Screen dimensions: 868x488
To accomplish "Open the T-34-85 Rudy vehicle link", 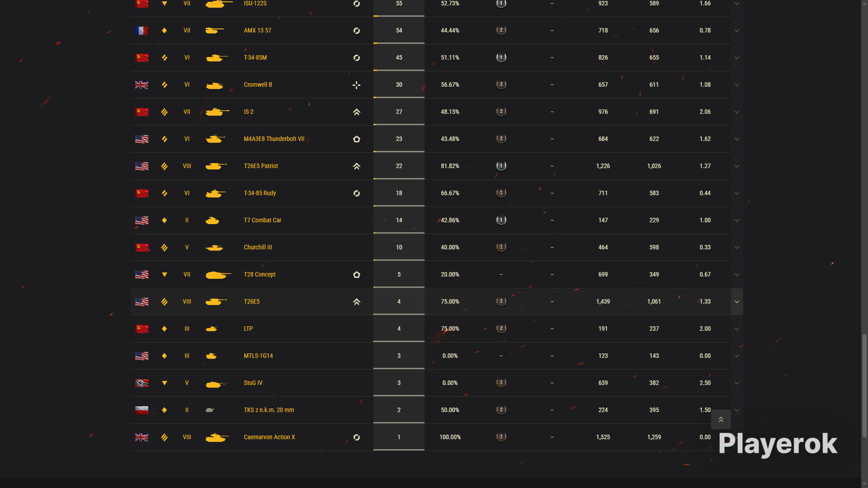I will (x=260, y=193).
